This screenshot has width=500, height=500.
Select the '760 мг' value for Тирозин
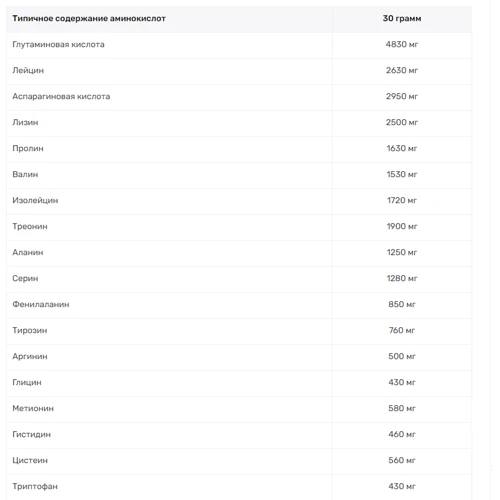point(402,330)
